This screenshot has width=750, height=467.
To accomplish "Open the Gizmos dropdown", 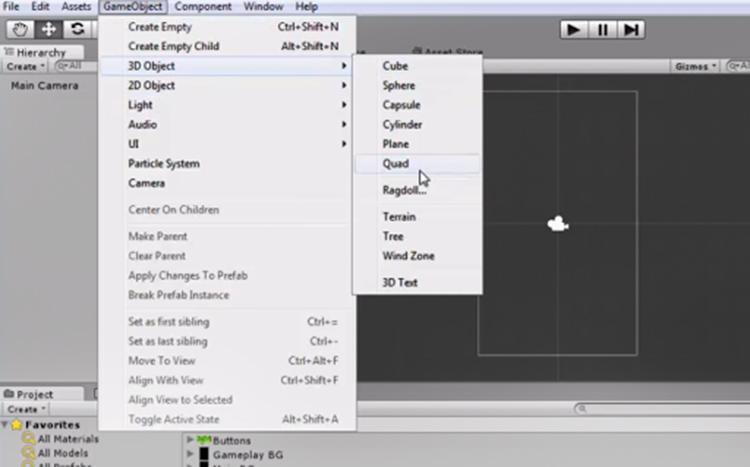I will [x=696, y=66].
